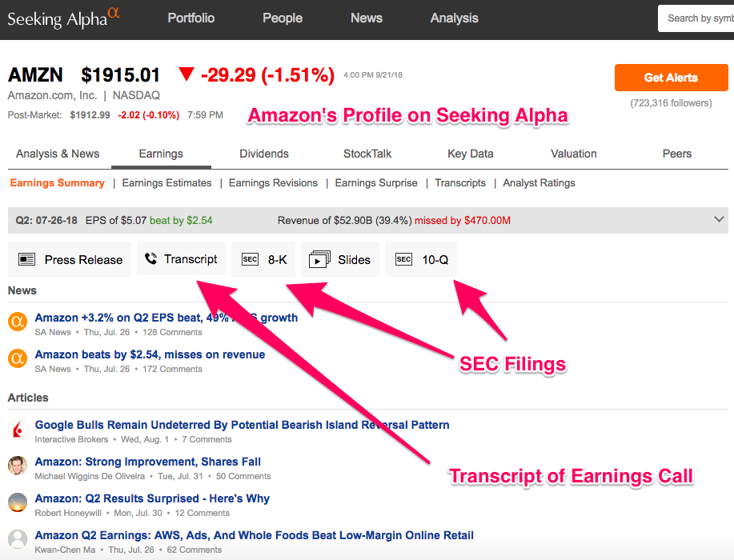734x560 pixels.
Task: Open Analyst Ratings sub-tab
Action: click(539, 183)
